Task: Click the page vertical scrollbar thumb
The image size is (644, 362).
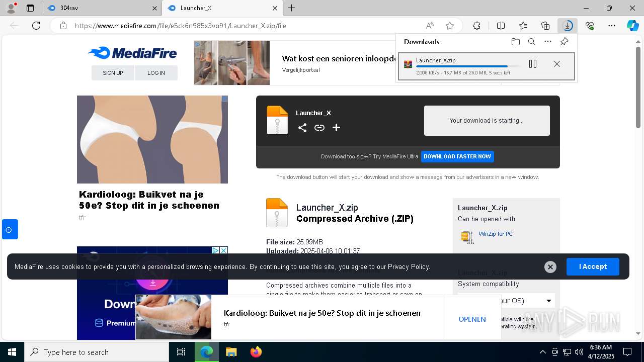Action: tap(638, 87)
